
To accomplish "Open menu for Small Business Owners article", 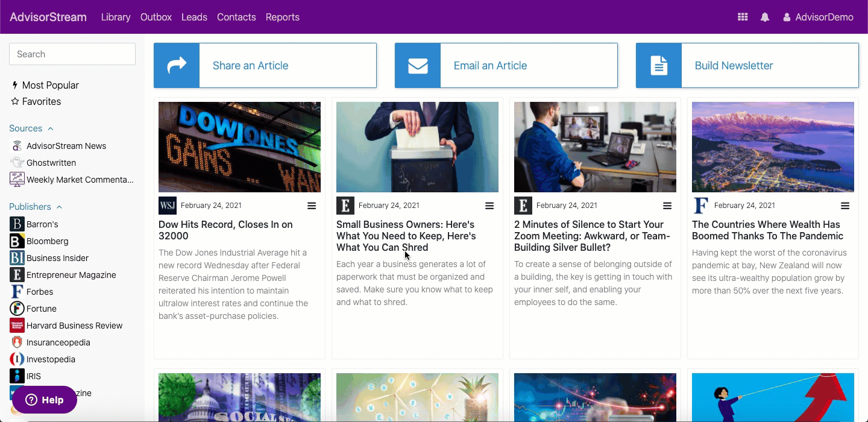I will tap(489, 206).
